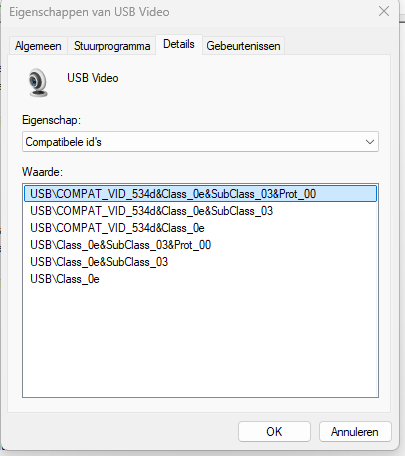Go to the Gebeurtenissen tab
The image size is (405, 456).
coord(243,46)
